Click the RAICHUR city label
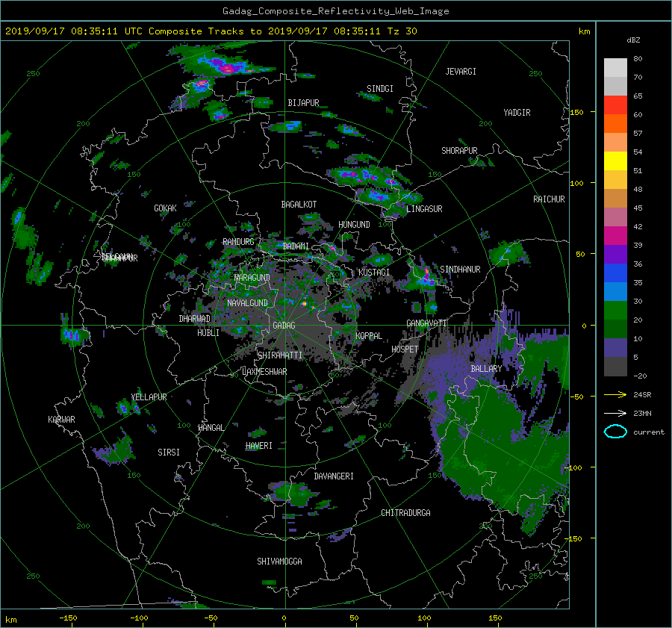672x628 pixels. click(x=549, y=199)
